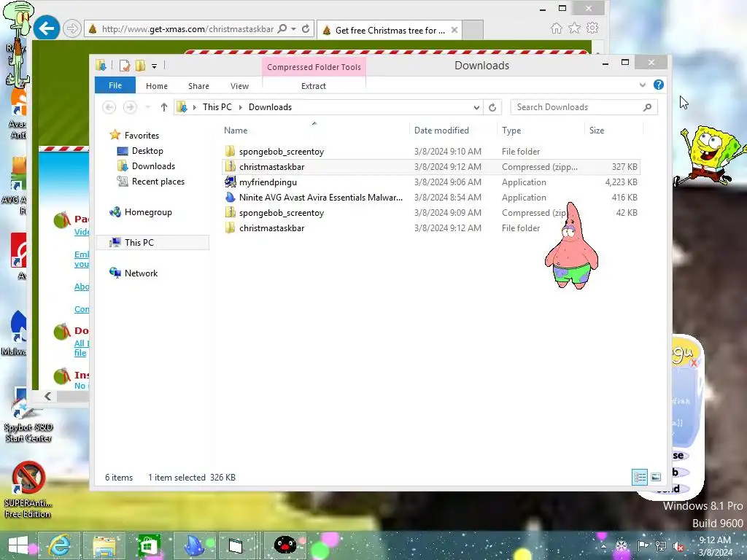Open the SUPERAntiSpyware Free Edition desktop shortcut

[28, 490]
